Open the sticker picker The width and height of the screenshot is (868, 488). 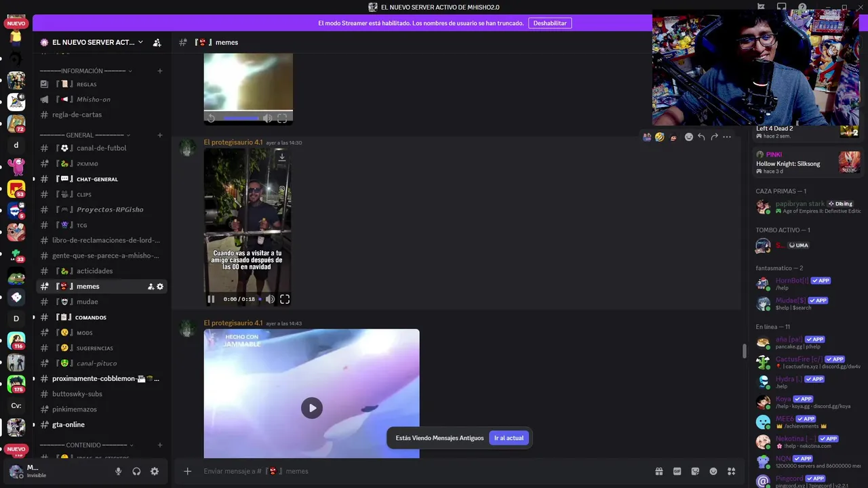coord(695,471)
